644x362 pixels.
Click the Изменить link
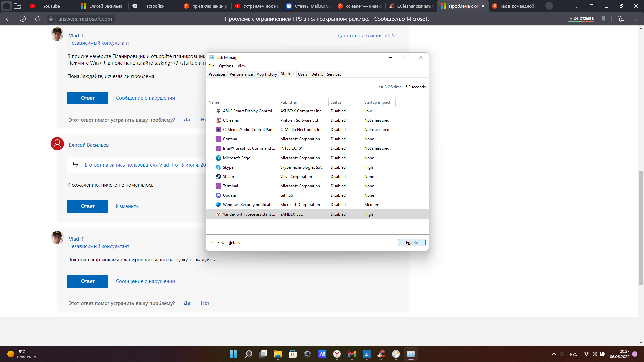pos(127,206)
